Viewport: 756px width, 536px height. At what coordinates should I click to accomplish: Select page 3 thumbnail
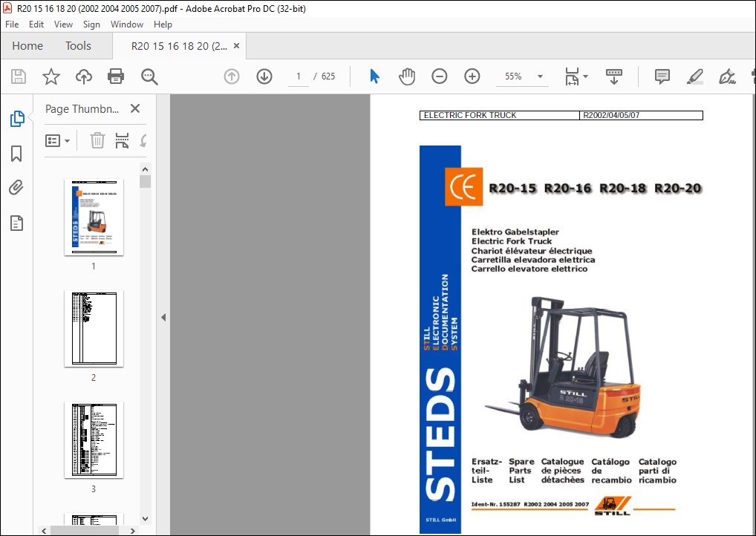pyautogui.click(x=94, y=439)
